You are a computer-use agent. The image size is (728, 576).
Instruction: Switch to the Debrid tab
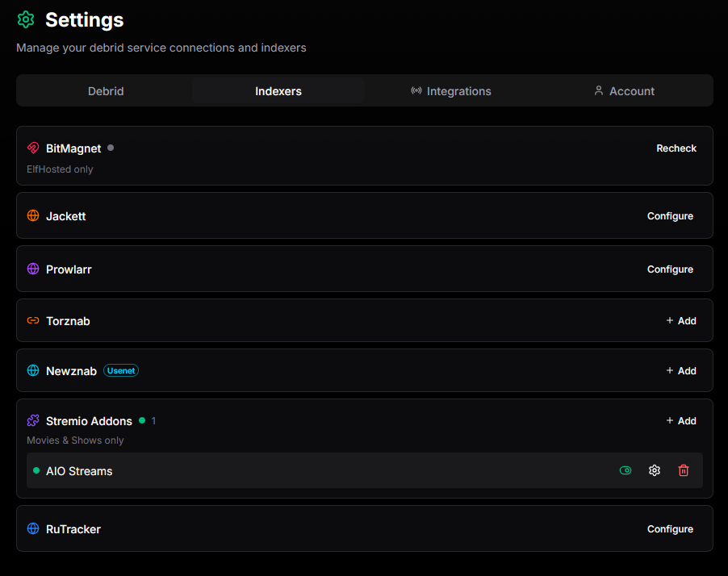click(x=106, y=91)
